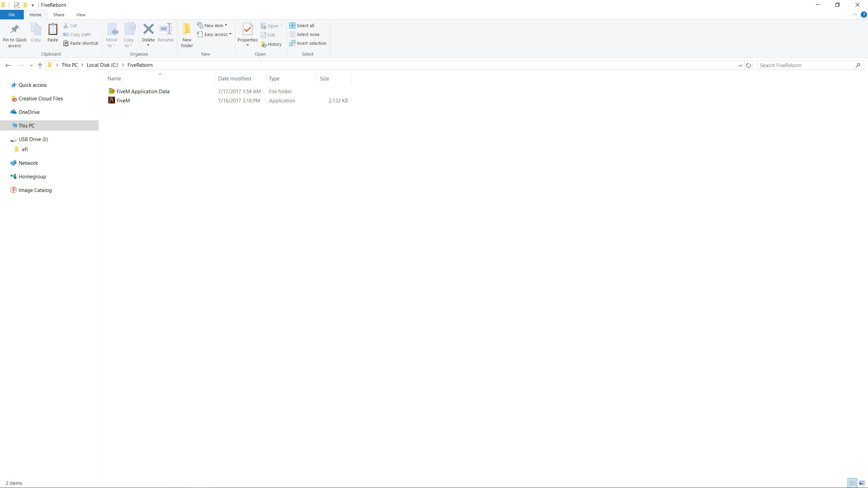Refresh the FiveReborn folder view
Screen dimensions: 868x488
click(x=749, y=65)
